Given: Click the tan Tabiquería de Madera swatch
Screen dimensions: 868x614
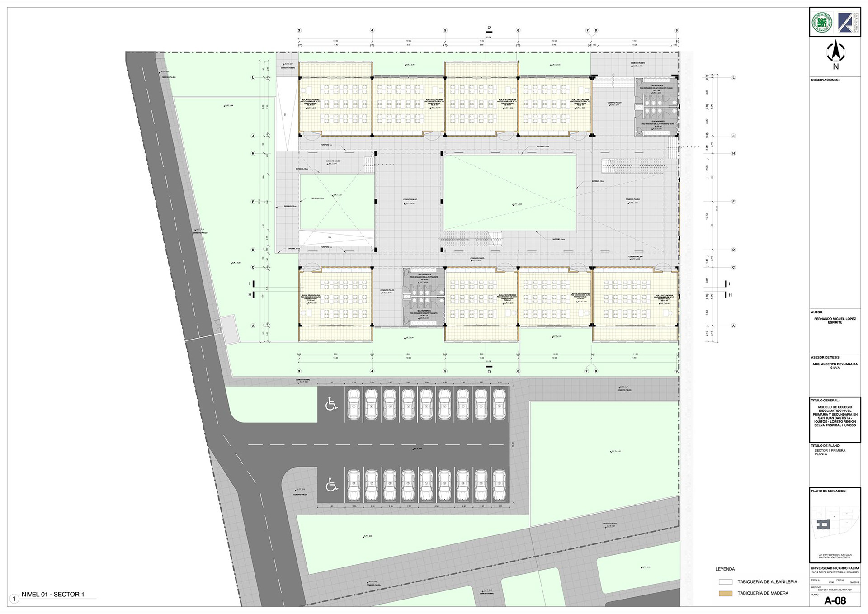Looking at the screenshot, I should [725, 593].
